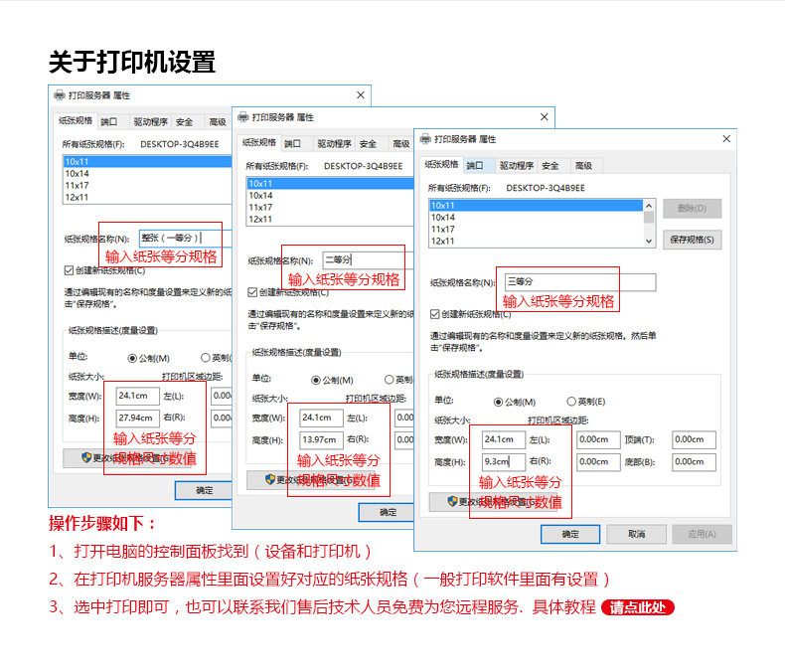This screenshot has height=672, width=785.
Task: Click red 请点此处 tutorial link
Action: click(x=638, y=607)
